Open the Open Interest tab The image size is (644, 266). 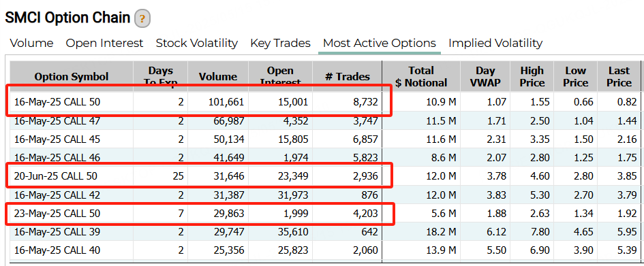tap(104, 43)
